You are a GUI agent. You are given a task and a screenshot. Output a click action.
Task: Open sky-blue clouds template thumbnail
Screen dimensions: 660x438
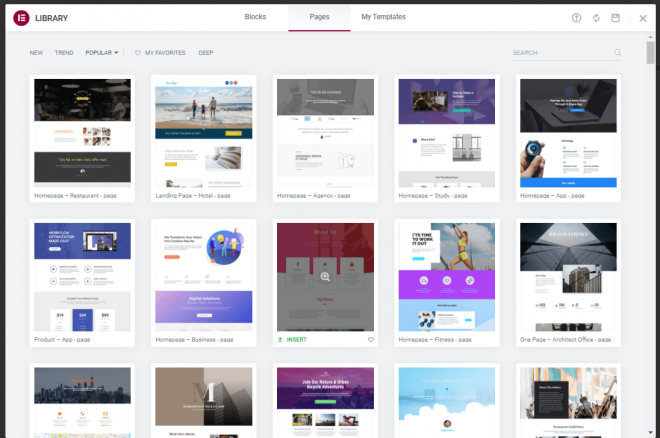coord(447,403)
